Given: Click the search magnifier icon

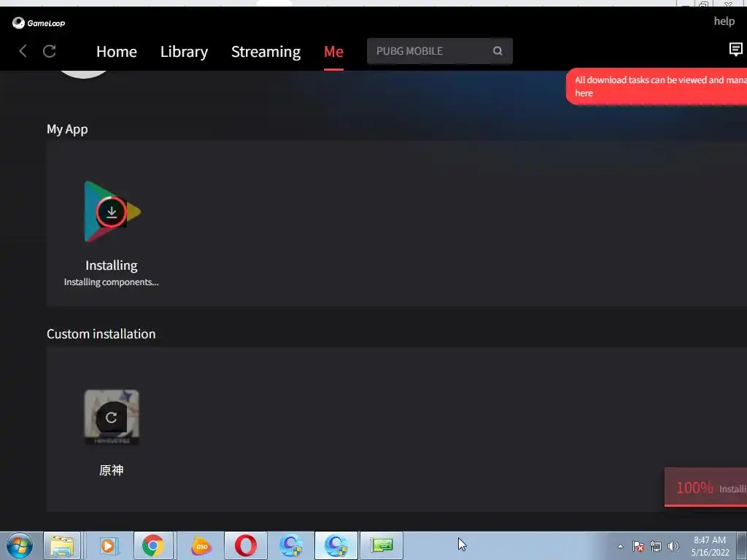Looking at the screenshot, I should click(x=498, y=51).
